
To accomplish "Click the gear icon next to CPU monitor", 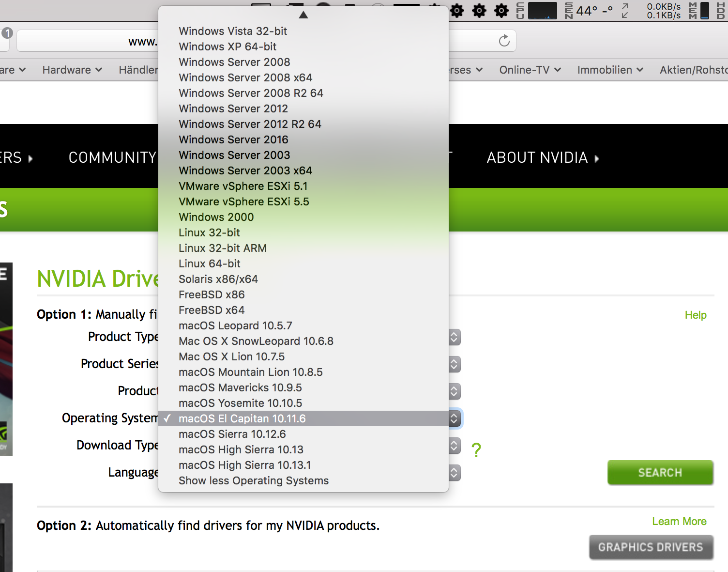I will tap(501, 10).
